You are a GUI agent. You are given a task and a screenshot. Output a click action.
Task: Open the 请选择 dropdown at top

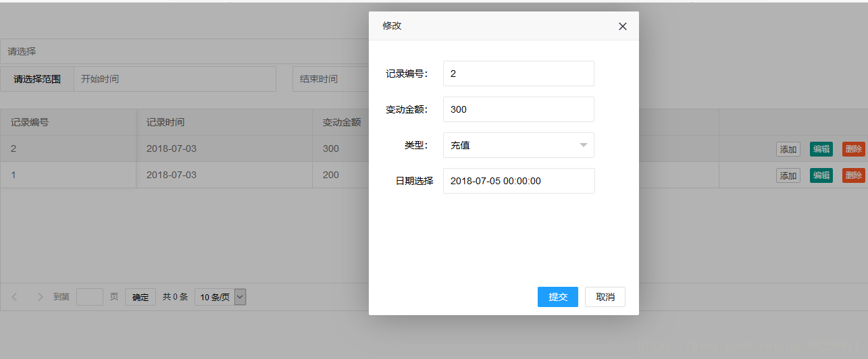coord(184,51)
